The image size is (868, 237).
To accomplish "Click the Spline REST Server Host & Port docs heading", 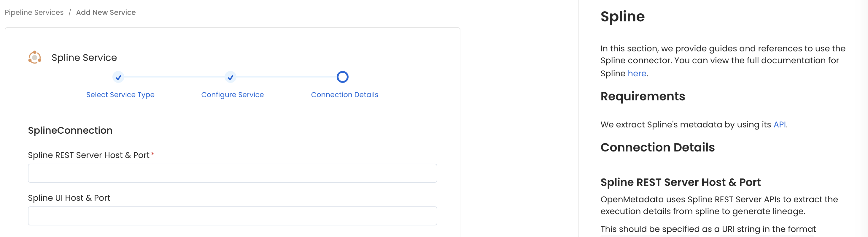I will coord(680,182).
